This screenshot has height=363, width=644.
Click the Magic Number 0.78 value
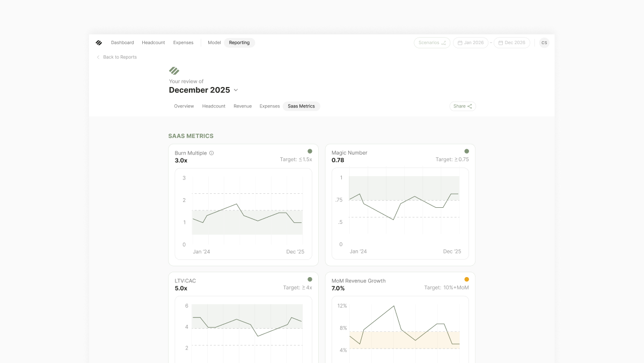click(338, 160)
